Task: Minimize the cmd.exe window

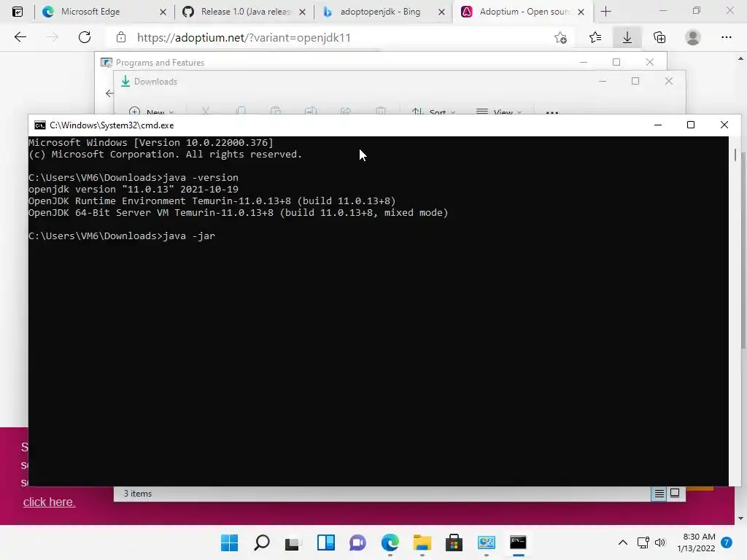Action: click(658, 125)
